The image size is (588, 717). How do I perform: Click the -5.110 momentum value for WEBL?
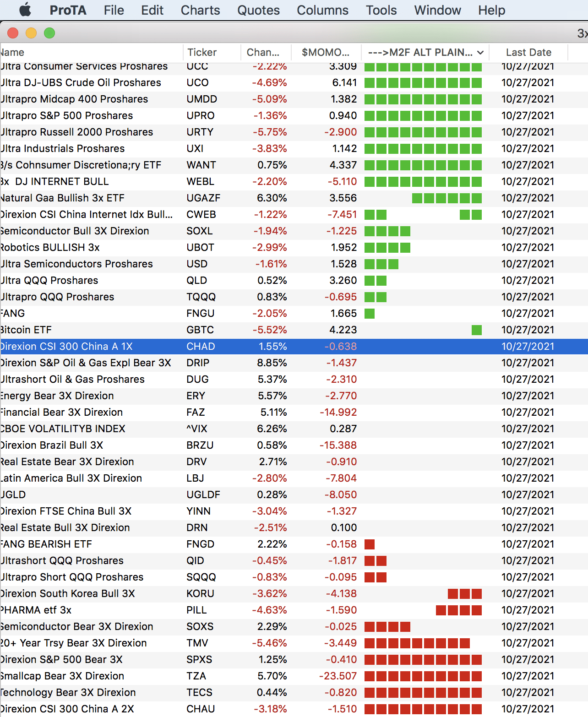pos(342,181)
